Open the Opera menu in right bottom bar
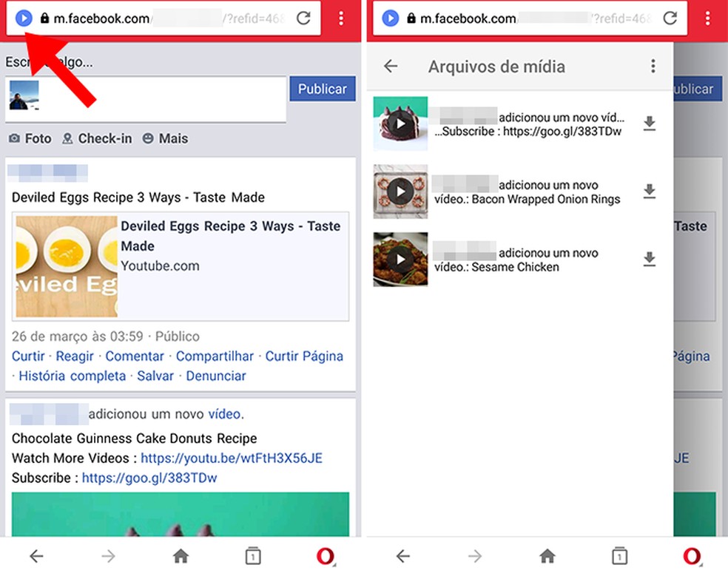Screen dimensions: 728x576 [x=692, y=556]
